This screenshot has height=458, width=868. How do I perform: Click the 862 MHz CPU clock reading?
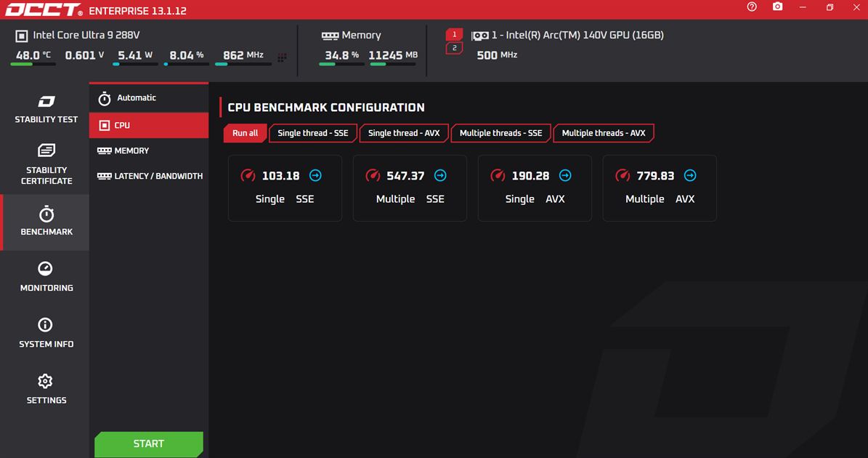point(243,55)
